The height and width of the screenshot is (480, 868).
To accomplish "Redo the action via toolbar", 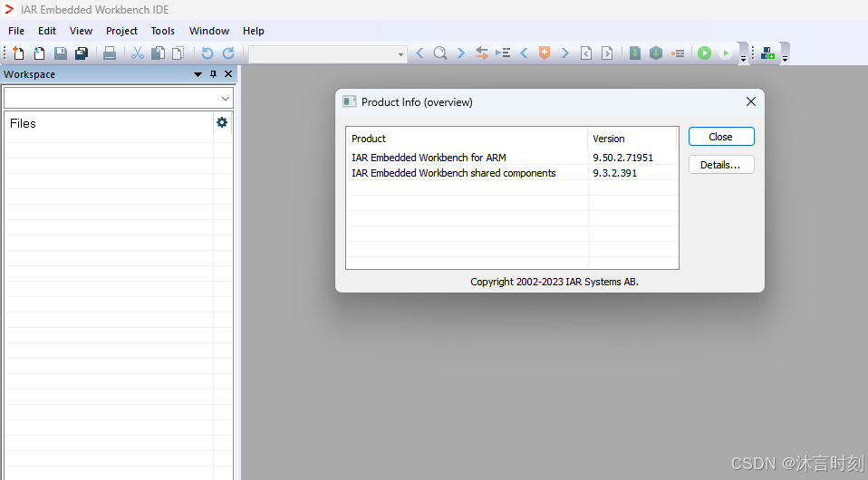I will click(228, 53).
